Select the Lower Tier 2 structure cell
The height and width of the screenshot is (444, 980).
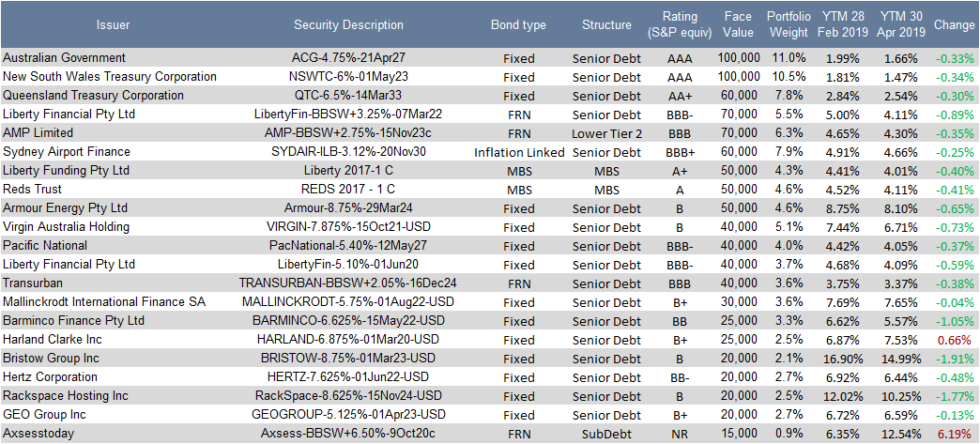pyautogui.click(x=606, y=133)
